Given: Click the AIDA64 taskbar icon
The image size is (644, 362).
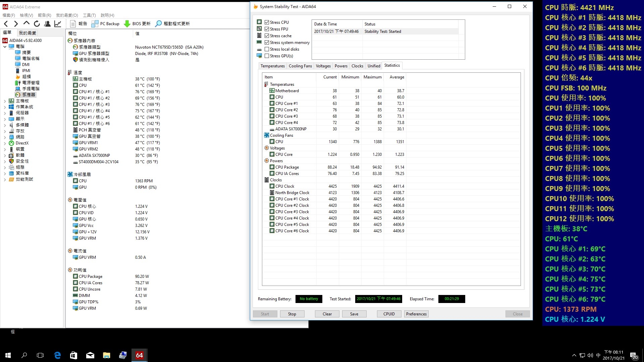Looking at the screenshot, I should (x=139, y=355).
